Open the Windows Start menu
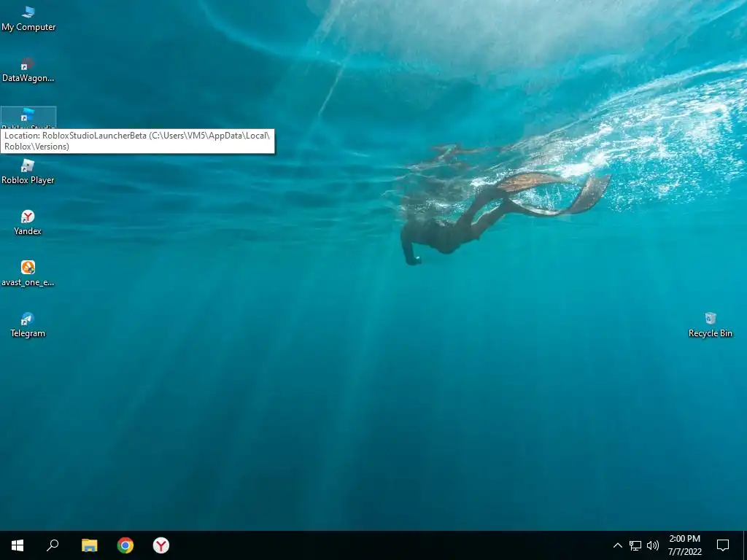Image resolution: width=747 pixels, height=560 pixels. [18, 545]
